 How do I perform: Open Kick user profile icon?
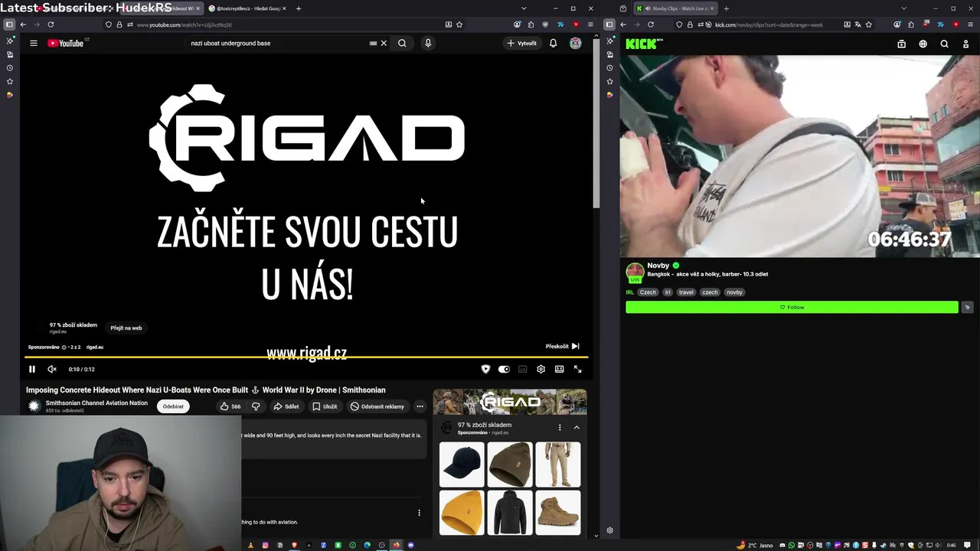pos(965,44)
